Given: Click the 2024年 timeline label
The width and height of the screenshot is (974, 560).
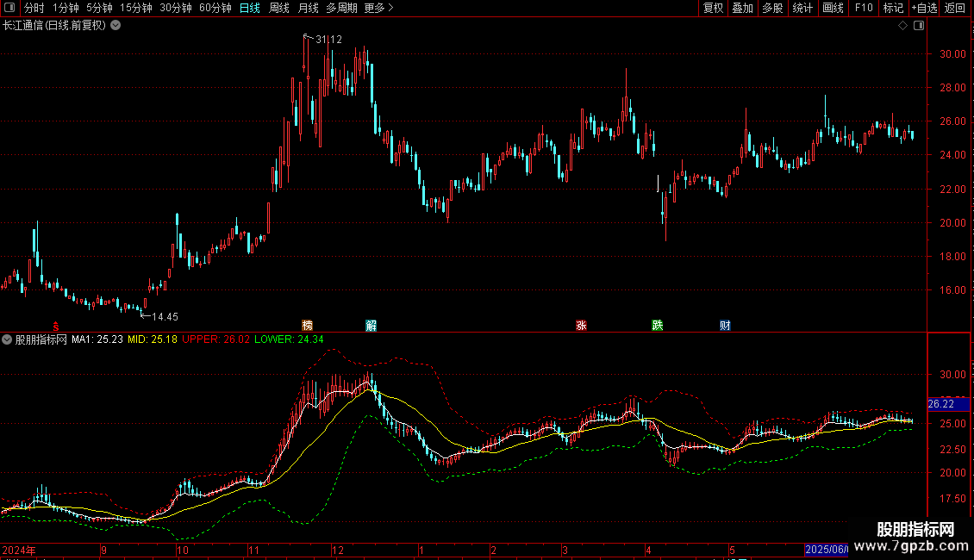Looking at the screenshot, I should 19,550.
